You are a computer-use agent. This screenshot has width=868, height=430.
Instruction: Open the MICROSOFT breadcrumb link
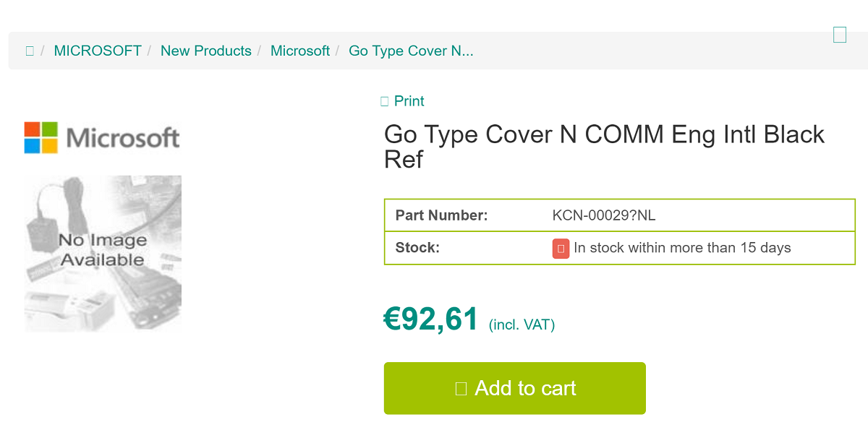[x=98, y=51]
